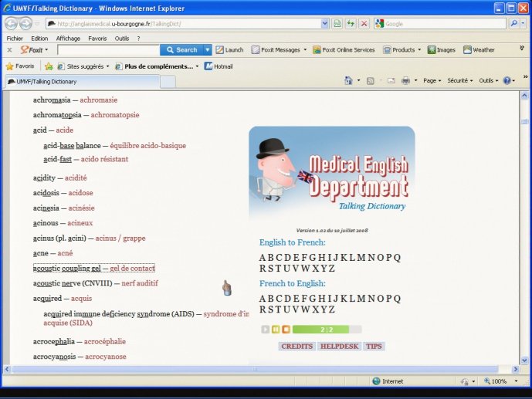This screenshot has height=399, width=532.
Task: Click the browser Back arrow button
Action: point(11,24)
